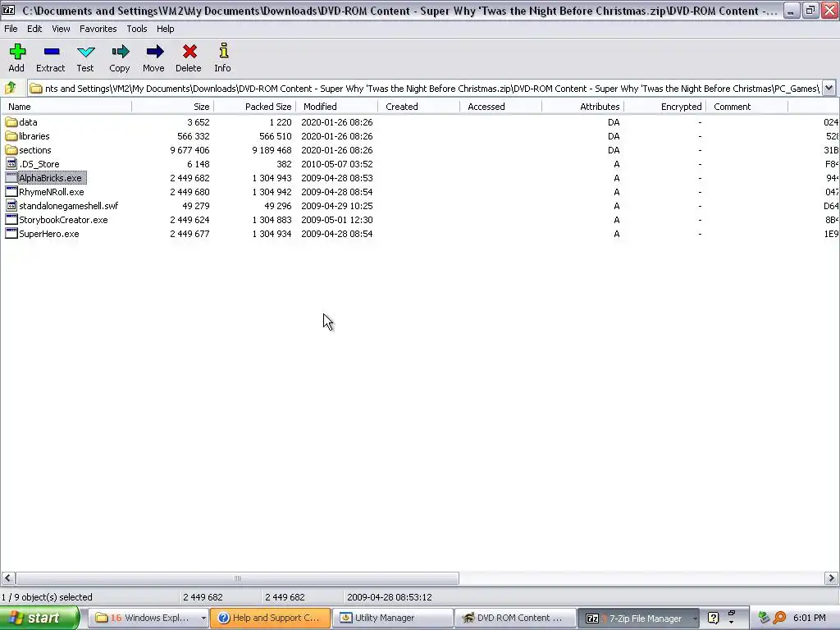Click the scroll left arrow

point(7,578)
